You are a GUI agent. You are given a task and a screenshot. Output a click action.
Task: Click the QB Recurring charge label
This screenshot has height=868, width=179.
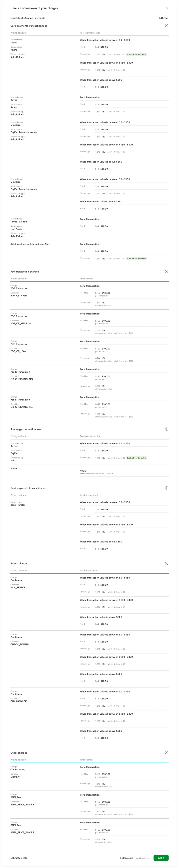pyautogui.click(x=18, y=769)
